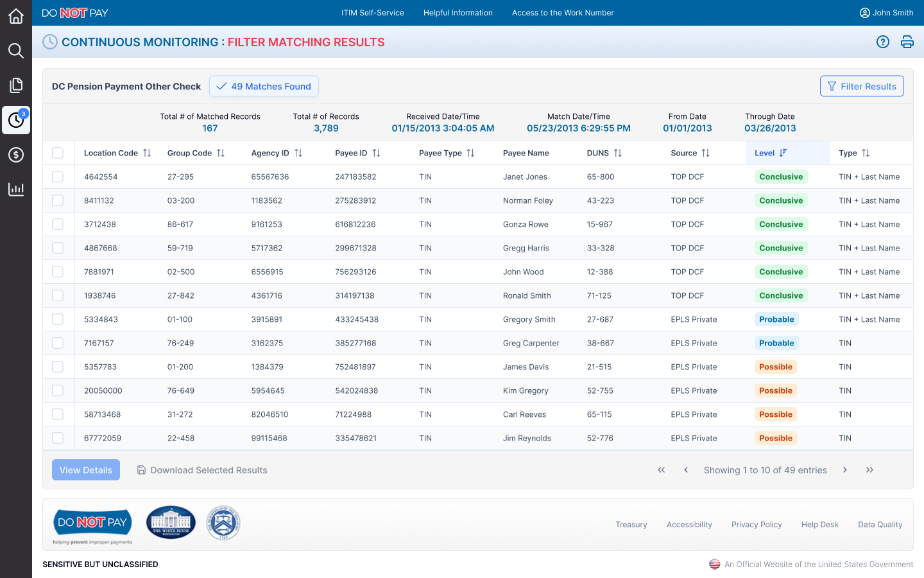Screen dimensions: 924x578
Task: Open the Home icon in the sidebar
Action: coord(16,16)
